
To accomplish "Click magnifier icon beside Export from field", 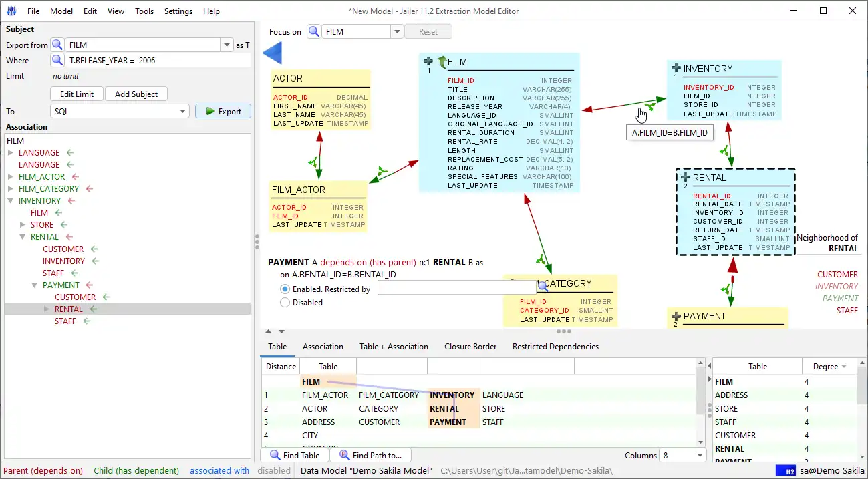I will [57, 45].
